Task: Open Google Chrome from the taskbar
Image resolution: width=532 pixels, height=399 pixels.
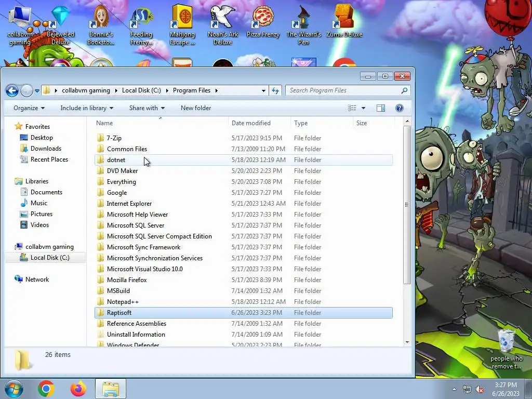Action: click(46, 389)
